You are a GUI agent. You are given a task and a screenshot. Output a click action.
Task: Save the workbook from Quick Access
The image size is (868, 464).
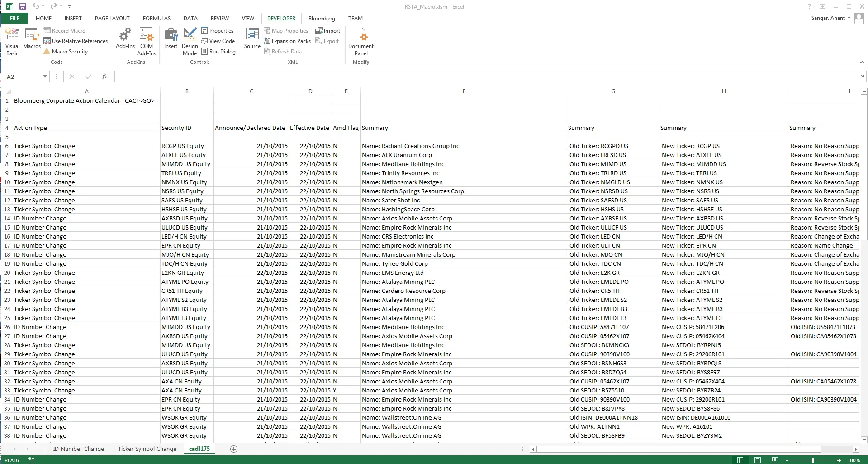pos(23,6)
